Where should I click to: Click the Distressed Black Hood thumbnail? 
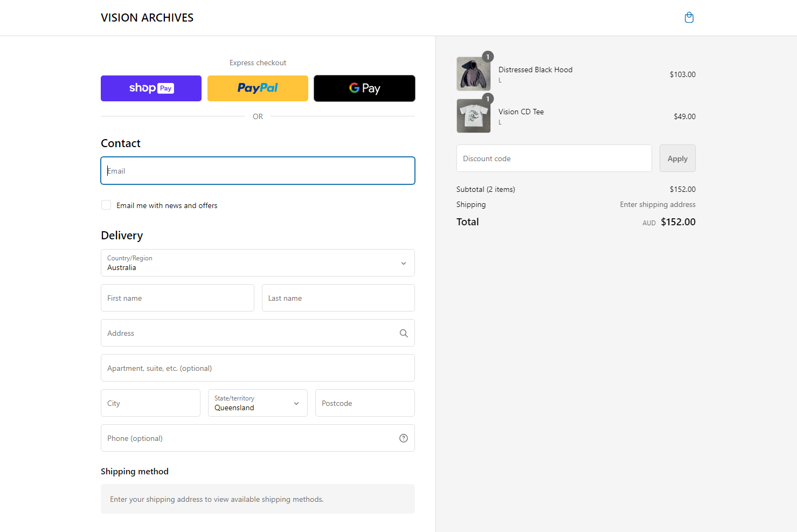[x=474, y=74]
